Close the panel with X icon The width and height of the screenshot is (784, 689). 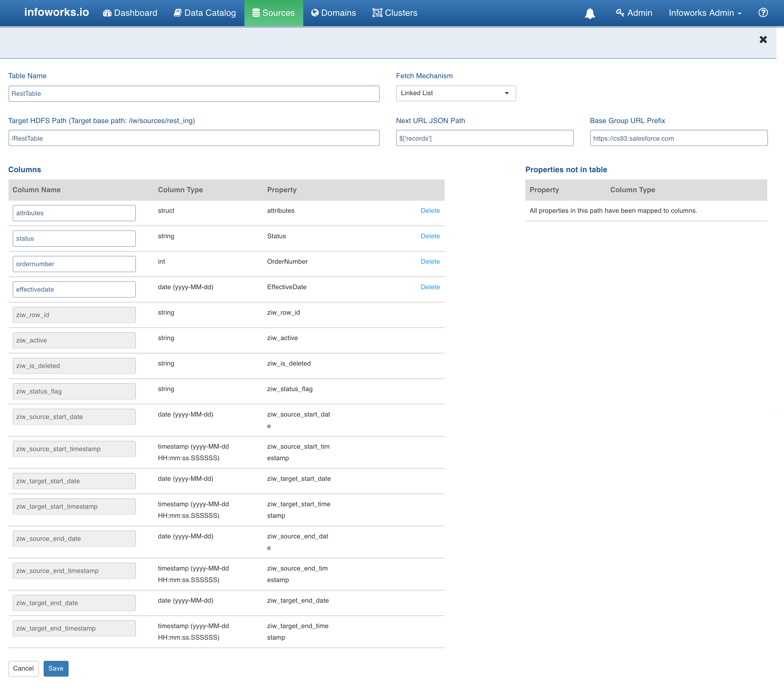[x=763, y=39]
